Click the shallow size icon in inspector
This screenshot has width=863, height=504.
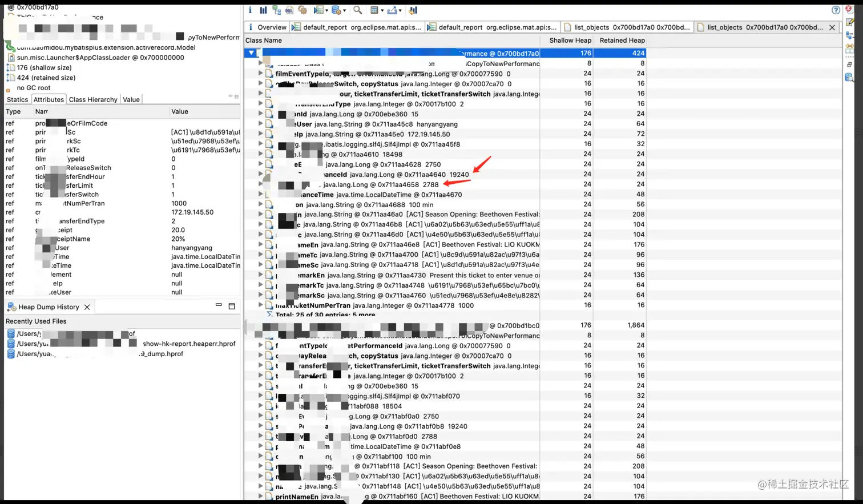[x=10, y=67]
